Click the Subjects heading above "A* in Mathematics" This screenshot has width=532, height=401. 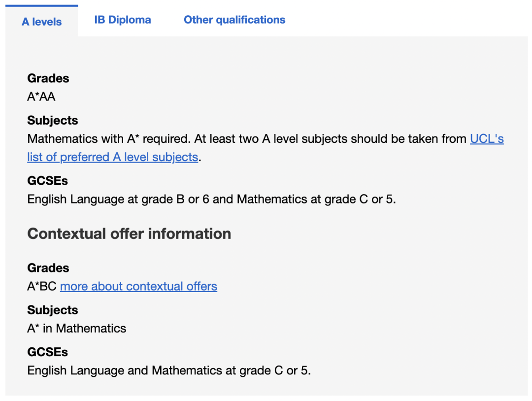point(53,310)
